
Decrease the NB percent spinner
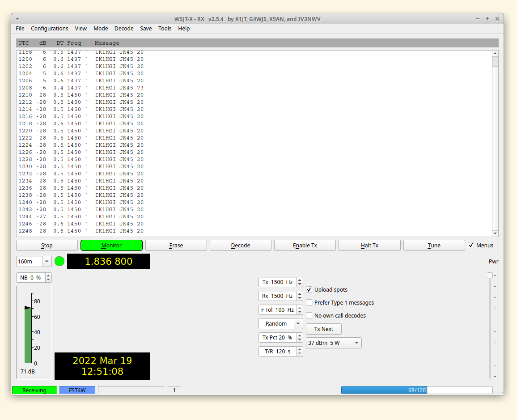(48, 280)
